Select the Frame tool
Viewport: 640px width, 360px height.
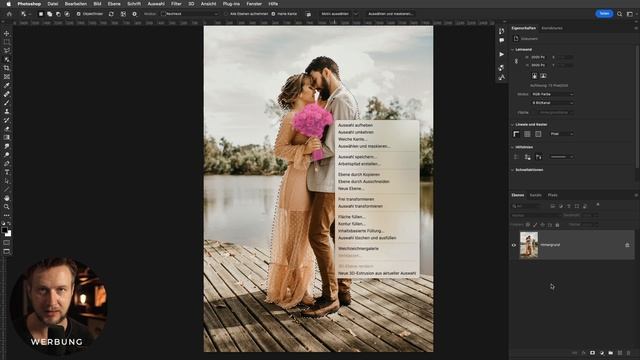point(7,77)
